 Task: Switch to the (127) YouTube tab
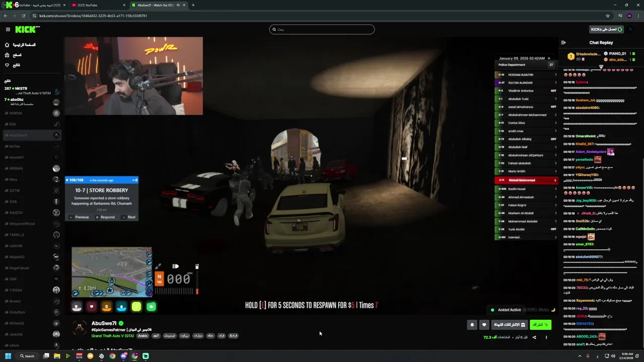coord(98,5)
